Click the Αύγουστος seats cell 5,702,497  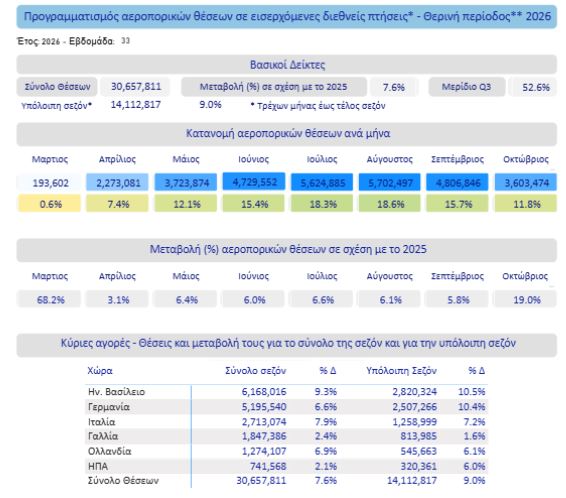pos(390,183)
